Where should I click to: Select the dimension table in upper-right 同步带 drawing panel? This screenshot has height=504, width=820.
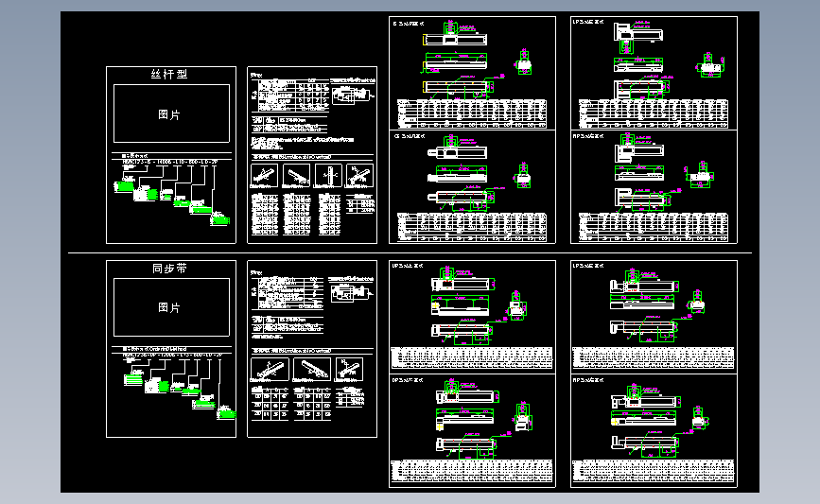coord(654,358)
